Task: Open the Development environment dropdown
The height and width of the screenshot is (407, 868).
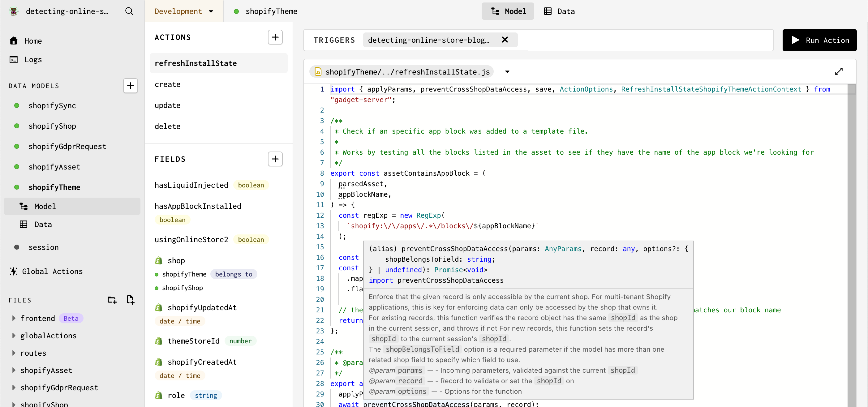Action: pyautogui.click(x=184, y=11)
